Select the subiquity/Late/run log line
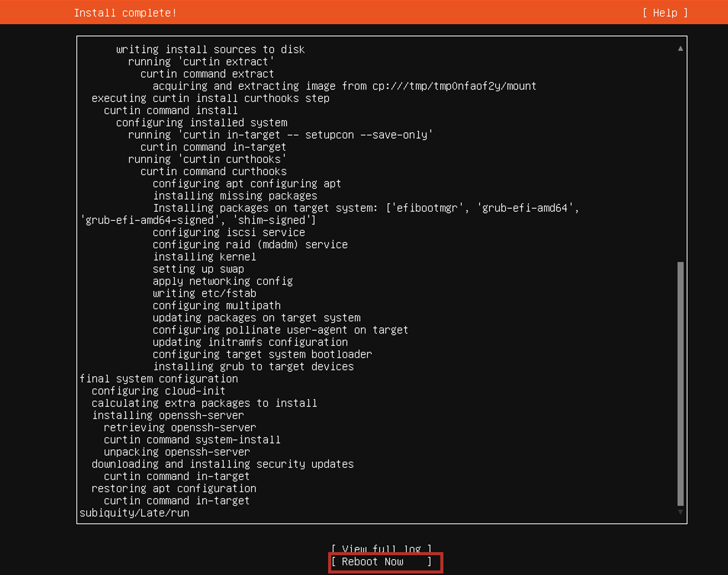 pos(134,512)
